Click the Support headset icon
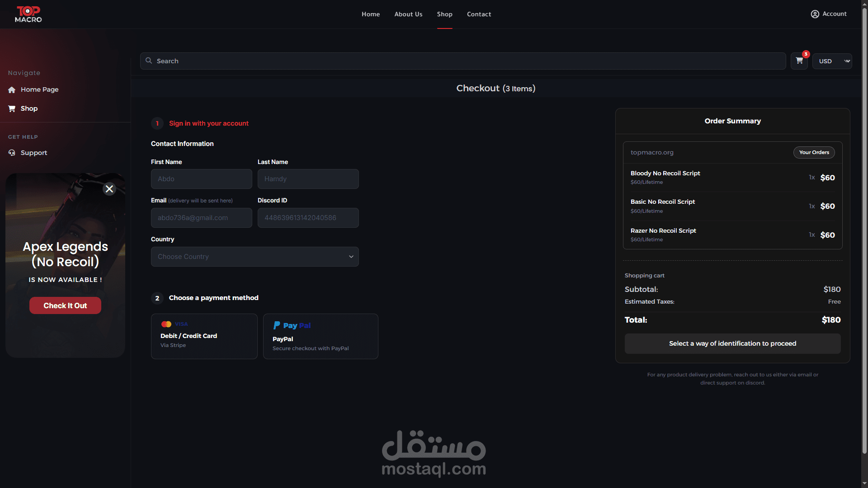 [x=12, y=153]
